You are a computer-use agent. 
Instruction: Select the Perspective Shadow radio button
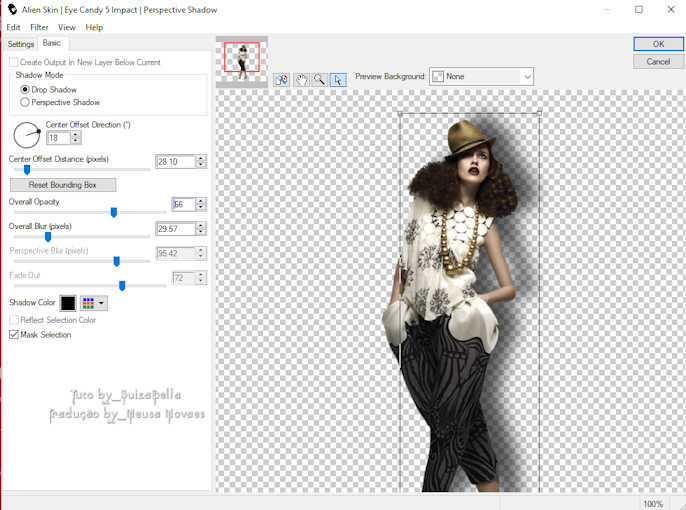click(25, 102)
